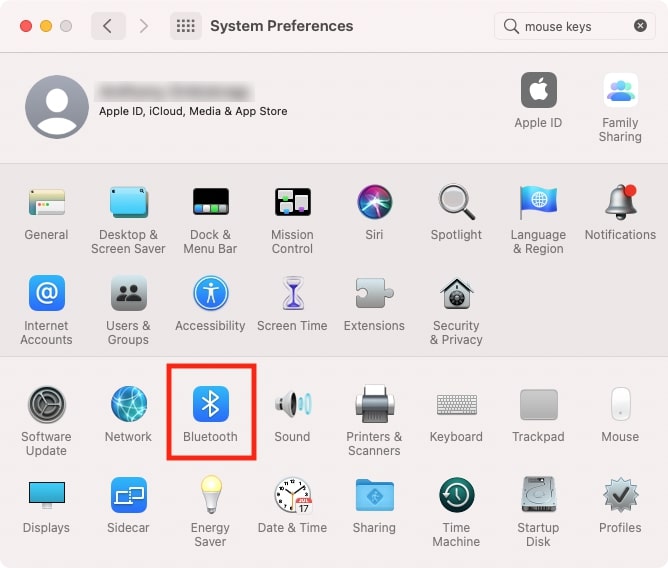
Task: Click into the search field
Action: point(575,26)
